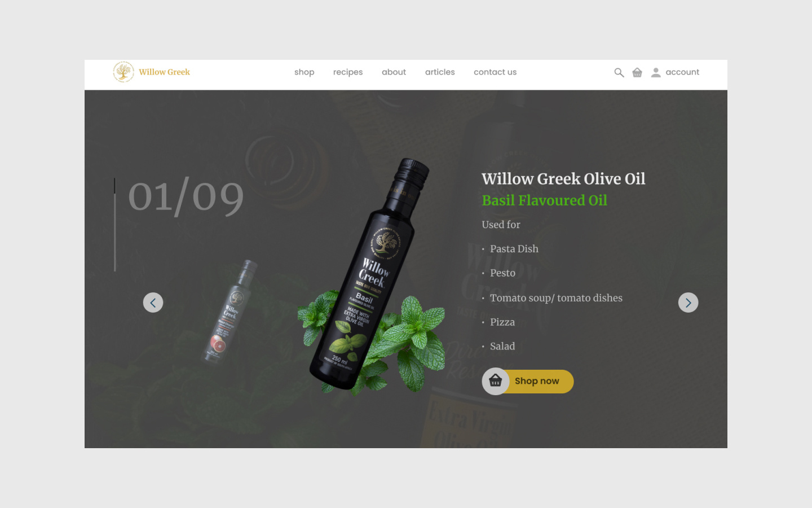Click the Shop now button

528,382
